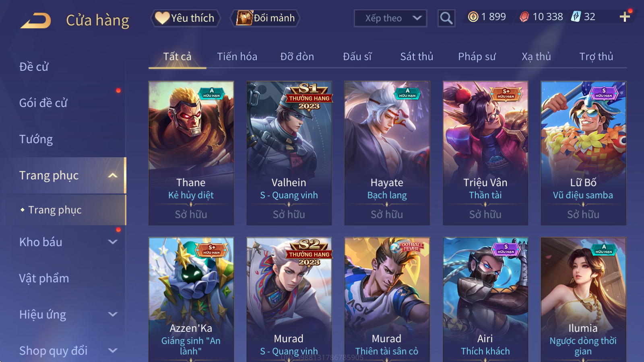This screenshot has height=362, width=644.
Task: Switch to the Pháp sư tab
Action: click(x=477, y=57)
